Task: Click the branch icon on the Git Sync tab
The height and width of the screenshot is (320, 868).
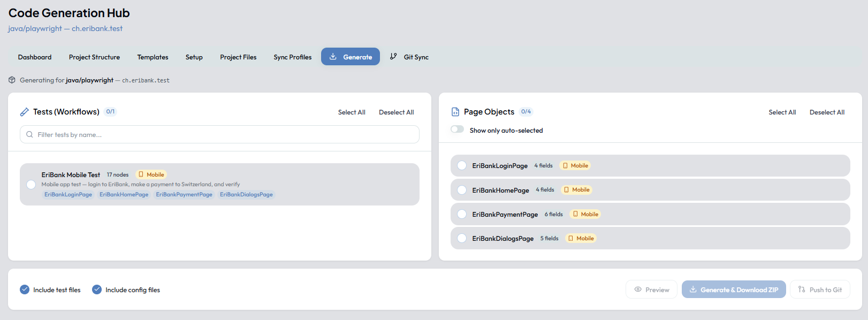Action: pyautogui.click(x=393, y=57)
